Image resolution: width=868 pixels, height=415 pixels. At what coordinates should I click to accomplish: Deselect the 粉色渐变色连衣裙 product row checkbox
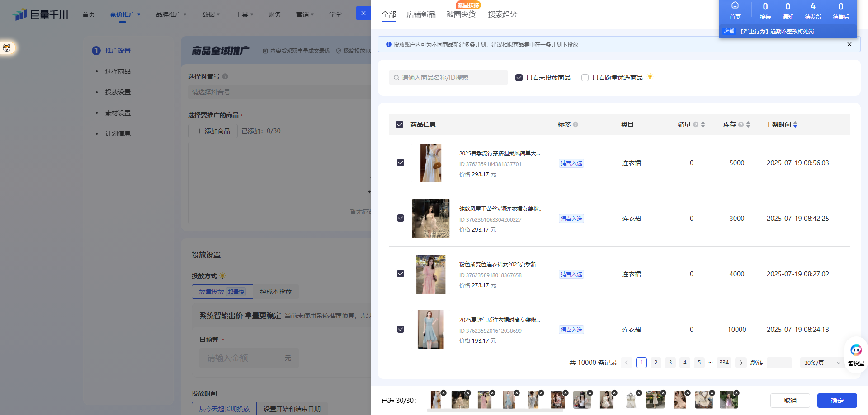pyautogui.click(x=401, y=274)
